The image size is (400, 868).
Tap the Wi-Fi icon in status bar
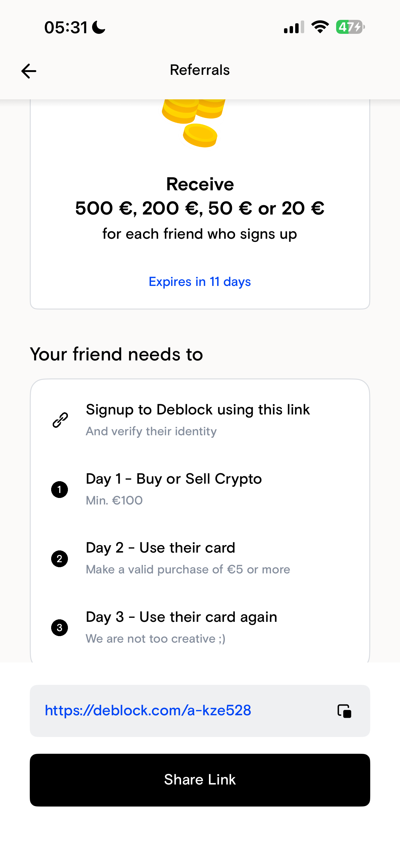pyautogui.click(x=320, y=27)
